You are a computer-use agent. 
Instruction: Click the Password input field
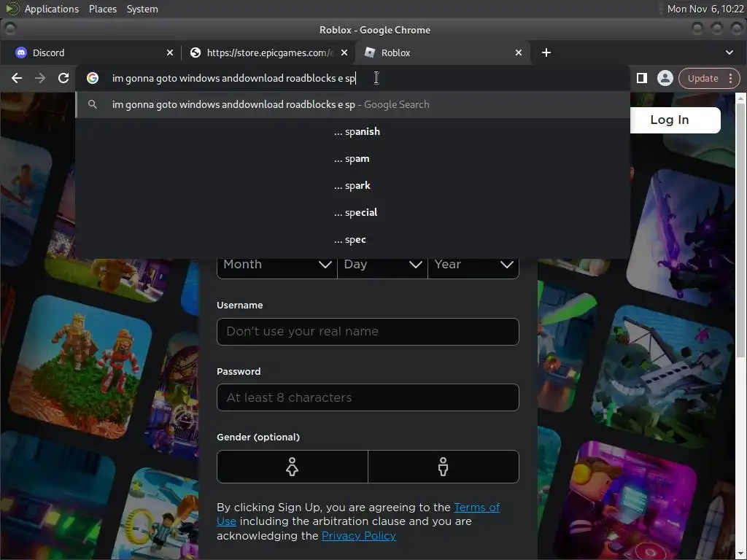(x=368, y=397)
